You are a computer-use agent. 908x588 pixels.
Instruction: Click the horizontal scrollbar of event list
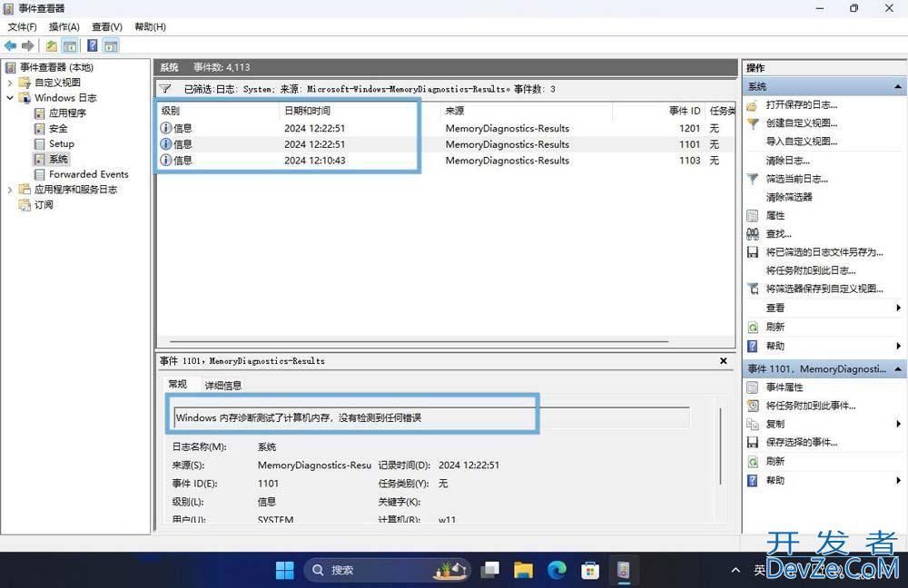tap(419, 341)
